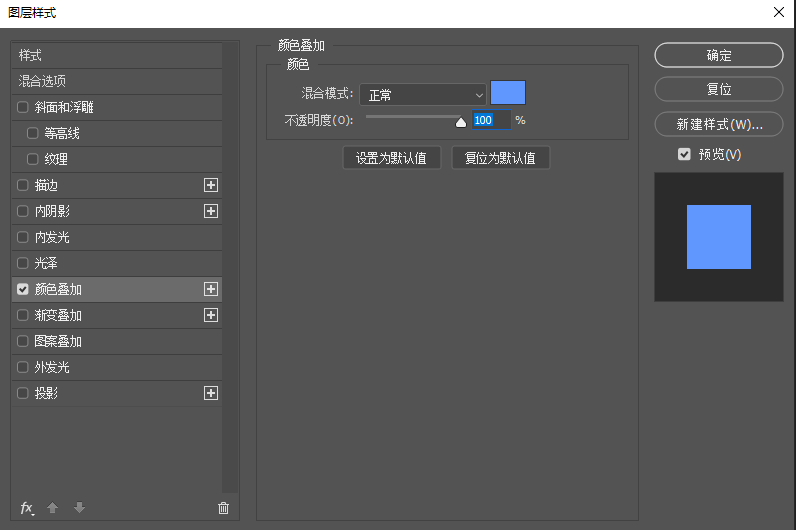
Task: Enable the 内阴影 checkbox
Action: pyautogui.click(x=22, y=211)
